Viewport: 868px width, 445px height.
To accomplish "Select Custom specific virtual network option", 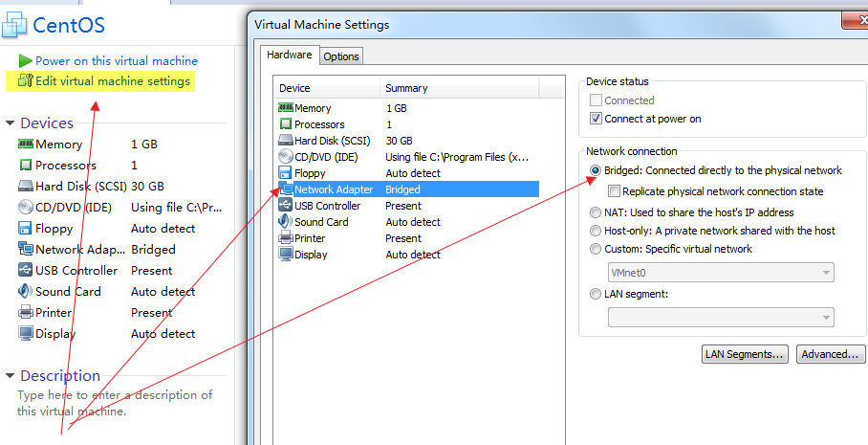I will [x=596, y=250].
